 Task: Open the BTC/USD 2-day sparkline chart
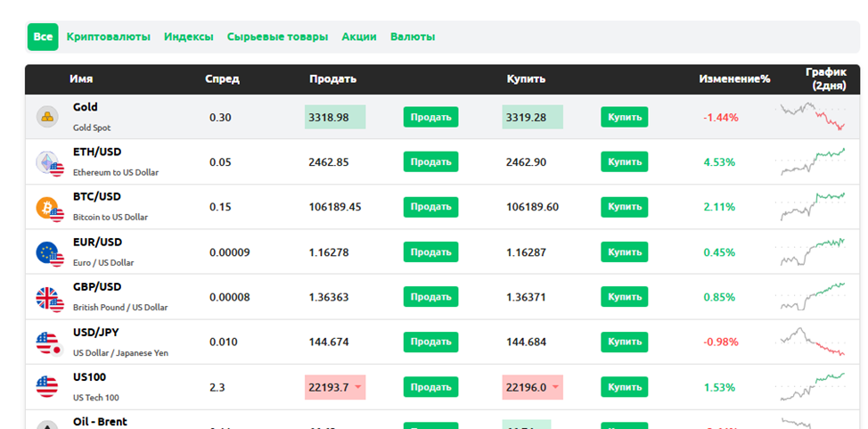pos(812,206)
